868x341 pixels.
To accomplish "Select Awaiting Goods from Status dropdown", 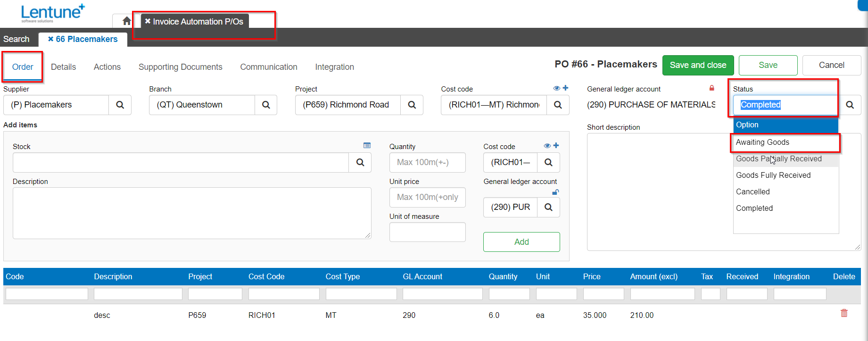I will pyautogui.click(x=762, y=142).
